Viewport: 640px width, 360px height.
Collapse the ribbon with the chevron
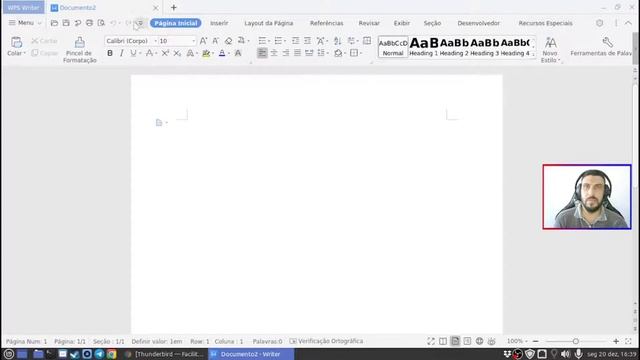point(628,23)
